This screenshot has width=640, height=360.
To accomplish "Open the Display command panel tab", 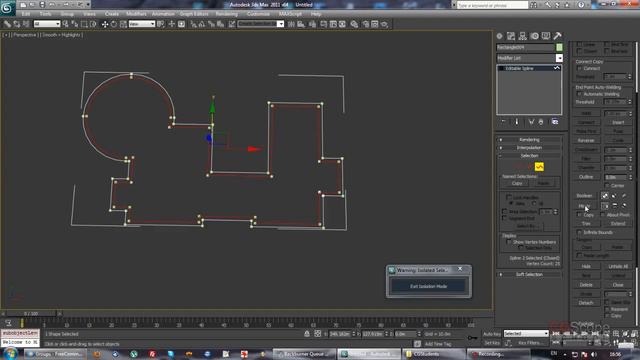I will (x=546, y=36).
